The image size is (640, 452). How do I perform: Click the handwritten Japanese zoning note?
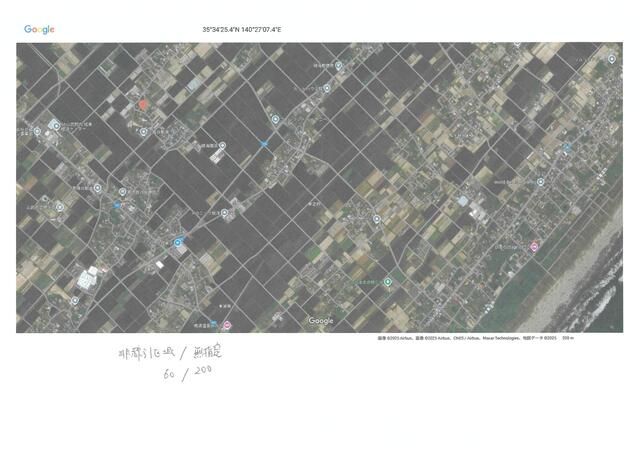pos(170,352)
